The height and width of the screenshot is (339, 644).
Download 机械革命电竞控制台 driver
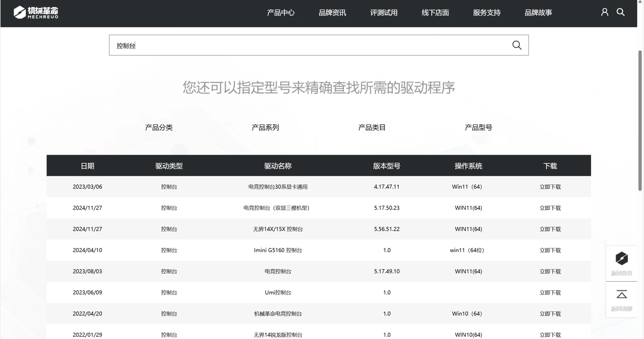[550, 314]
